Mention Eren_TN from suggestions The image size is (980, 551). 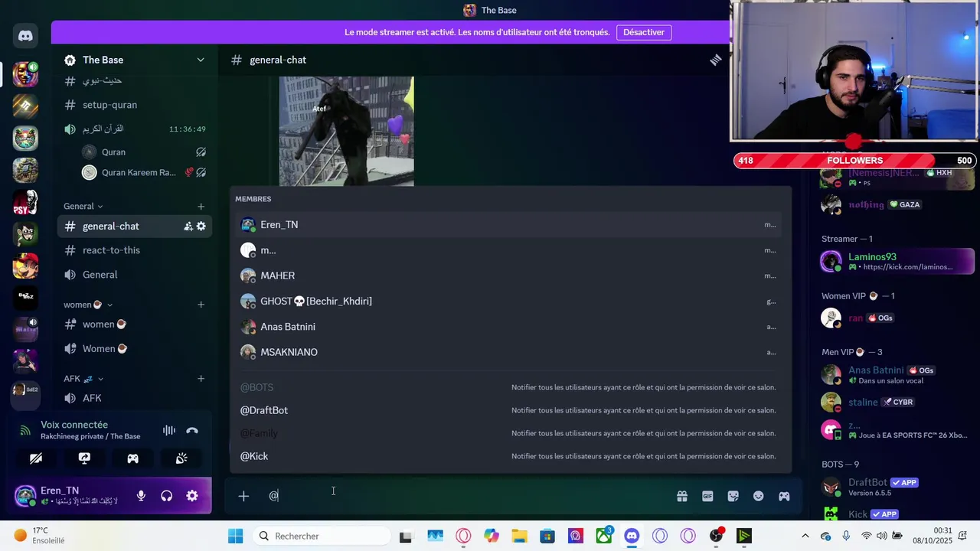point(510,225)
